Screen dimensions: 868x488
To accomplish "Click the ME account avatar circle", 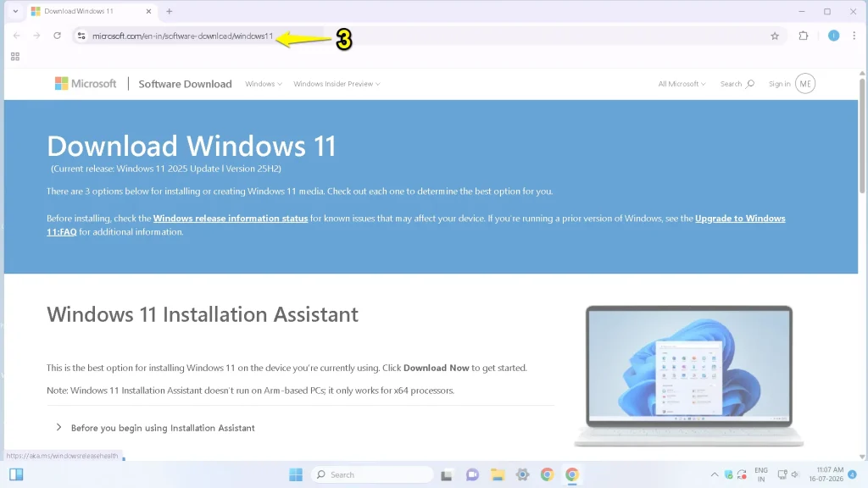I will pyautogui.click(x=805, y=84).
